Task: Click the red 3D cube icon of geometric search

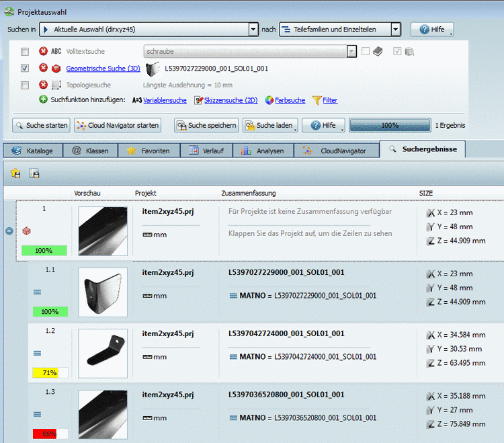Action: (56, 68)
